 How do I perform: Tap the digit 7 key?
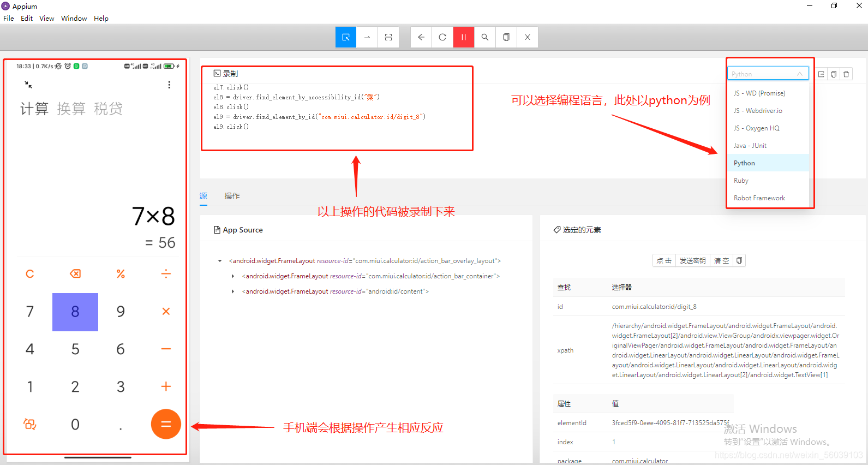click(30, 312)
